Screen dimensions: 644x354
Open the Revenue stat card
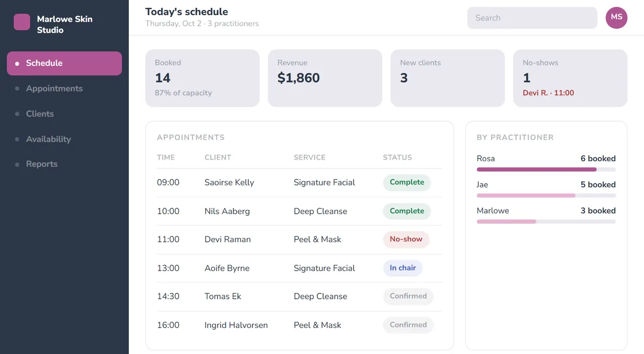click(x=325, y=78)
